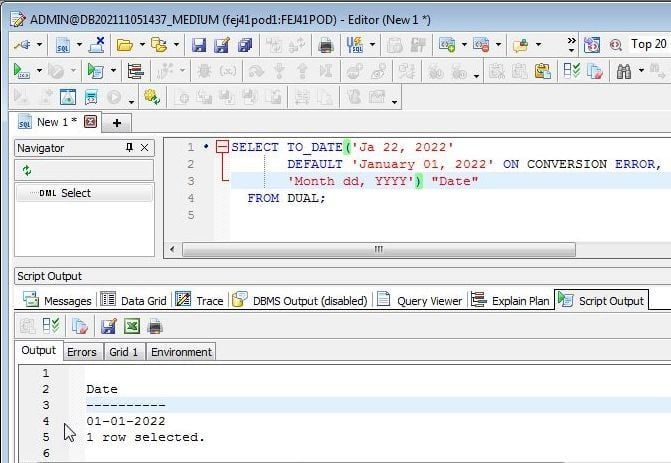Click the SQL optimizer tuning-fork icon
Image resolution: width=671 pixels, height=463 pixels.
click(355, 45)
